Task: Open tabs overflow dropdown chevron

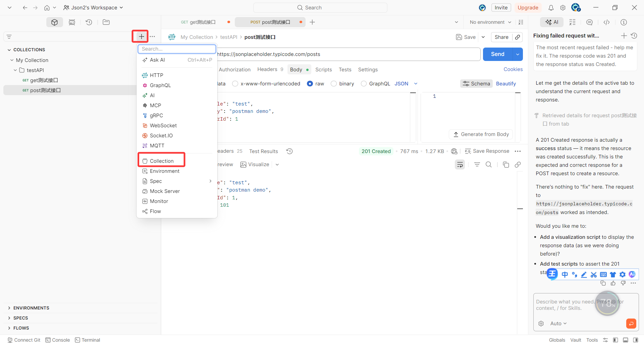Action: (x=456, y=22)
